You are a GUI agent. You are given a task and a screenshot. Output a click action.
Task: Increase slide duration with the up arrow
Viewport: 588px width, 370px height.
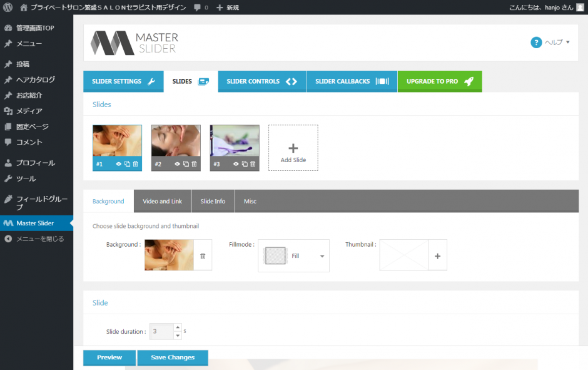coord(178,327)
